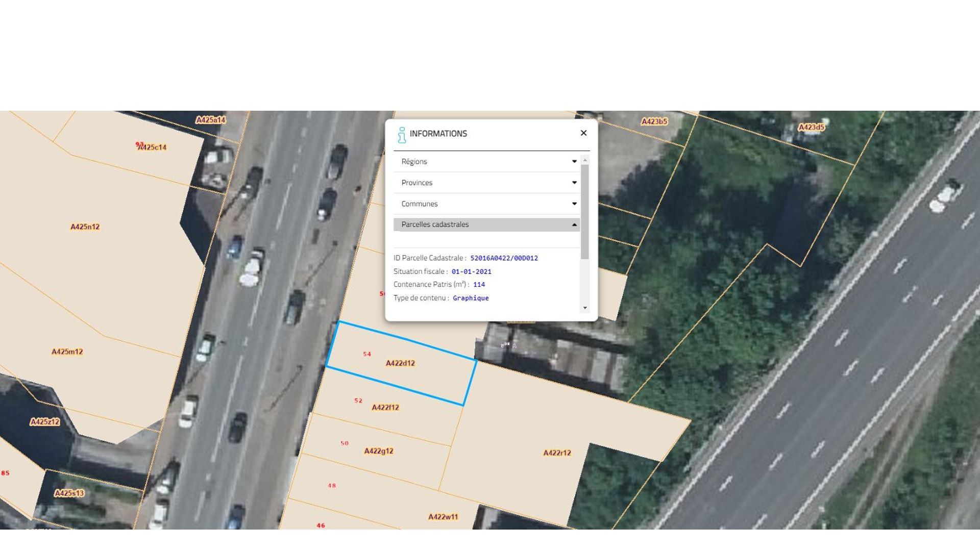
Task: Close the Informations panel
Action: pyautogui.click(x=583, y=133)
